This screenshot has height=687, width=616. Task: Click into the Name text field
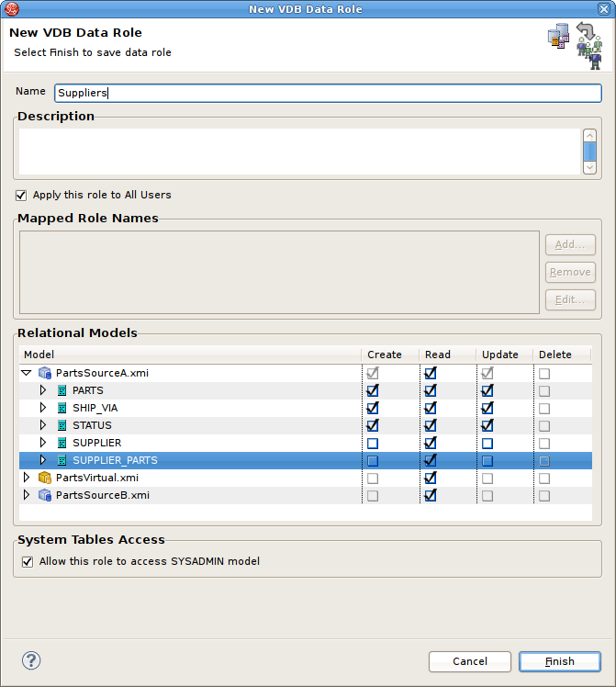tap(326, 93)
